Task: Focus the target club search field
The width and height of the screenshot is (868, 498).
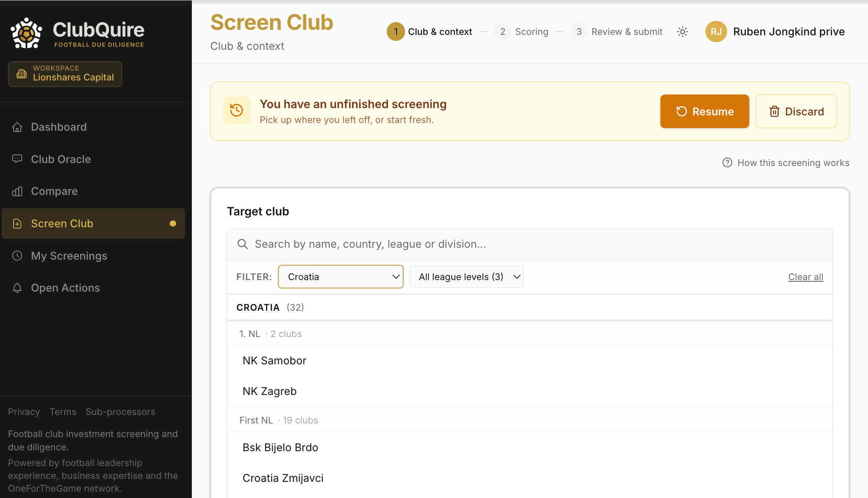Action: pyautogui.click(x=530, y=244)
